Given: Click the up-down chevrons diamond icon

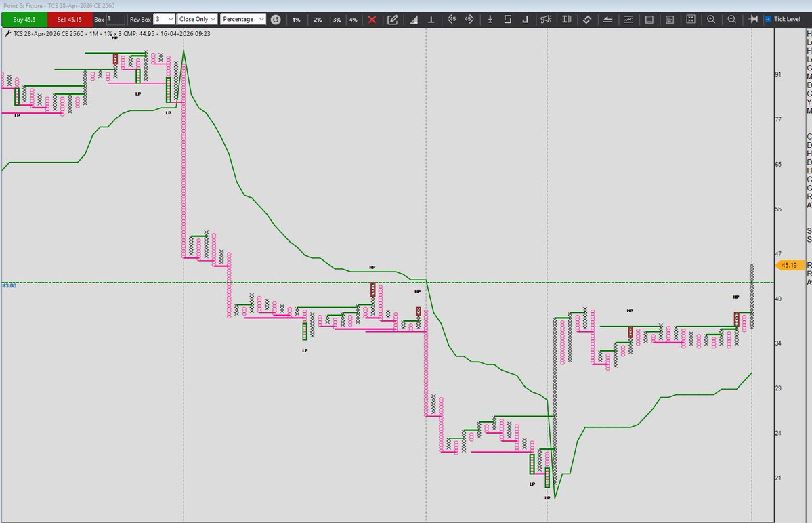Looking at the screenshot, I should click(x=587, y=19).
